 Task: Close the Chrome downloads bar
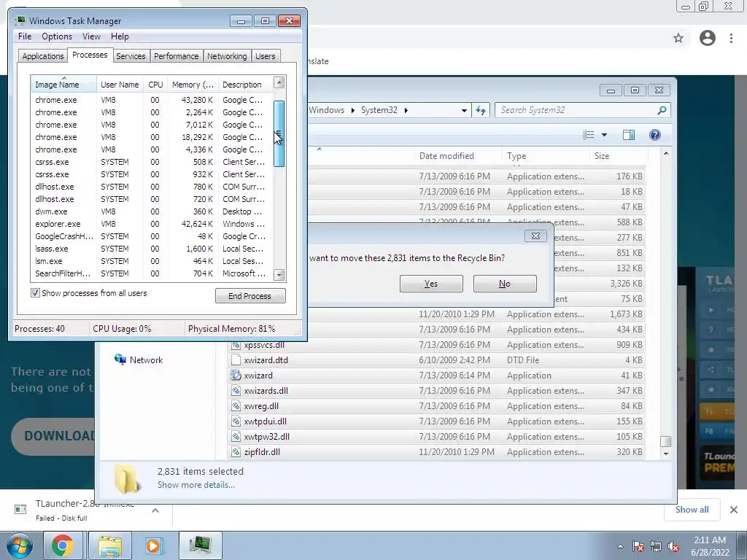tap(734, 510)
